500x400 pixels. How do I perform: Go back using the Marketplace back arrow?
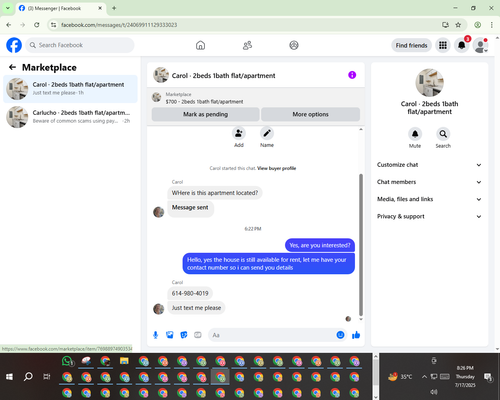click(x=12, y=67)
